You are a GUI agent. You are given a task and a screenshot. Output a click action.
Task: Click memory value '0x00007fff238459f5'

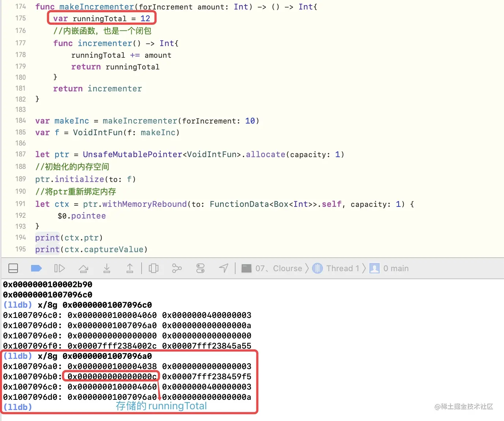click(x=207, y=376)
